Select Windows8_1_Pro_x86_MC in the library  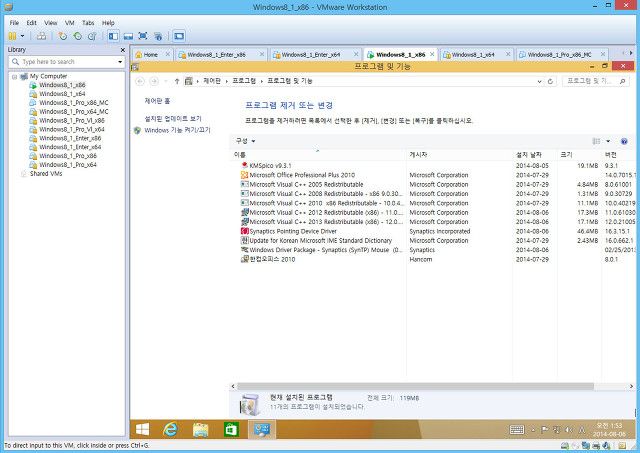tap(73, 103)
